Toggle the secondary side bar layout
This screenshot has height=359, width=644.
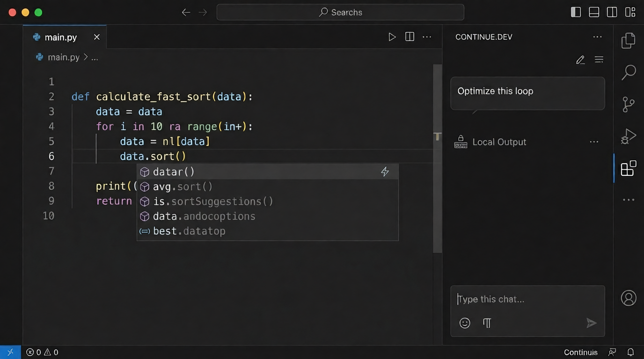(x=612, y=13)
